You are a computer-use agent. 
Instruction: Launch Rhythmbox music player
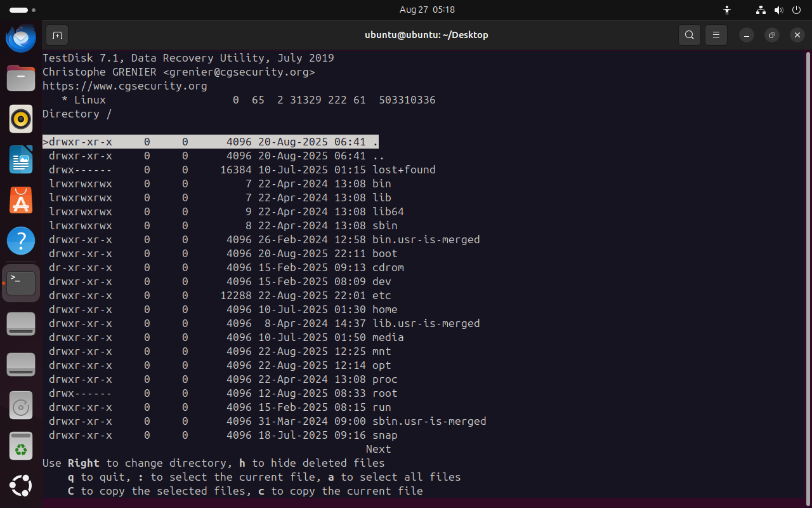(x=21, y=119)
